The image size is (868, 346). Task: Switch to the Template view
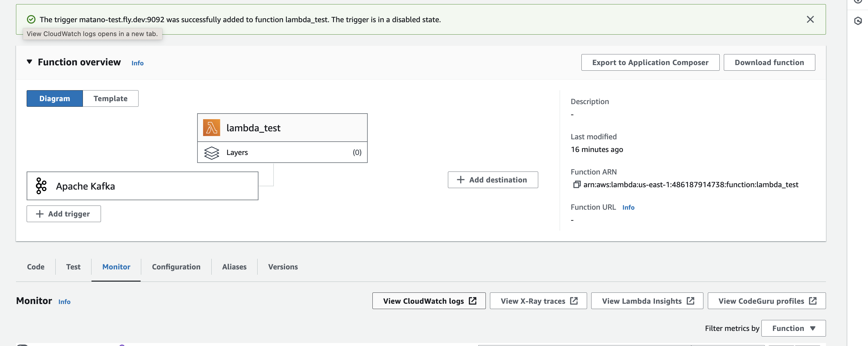point(110,98)
